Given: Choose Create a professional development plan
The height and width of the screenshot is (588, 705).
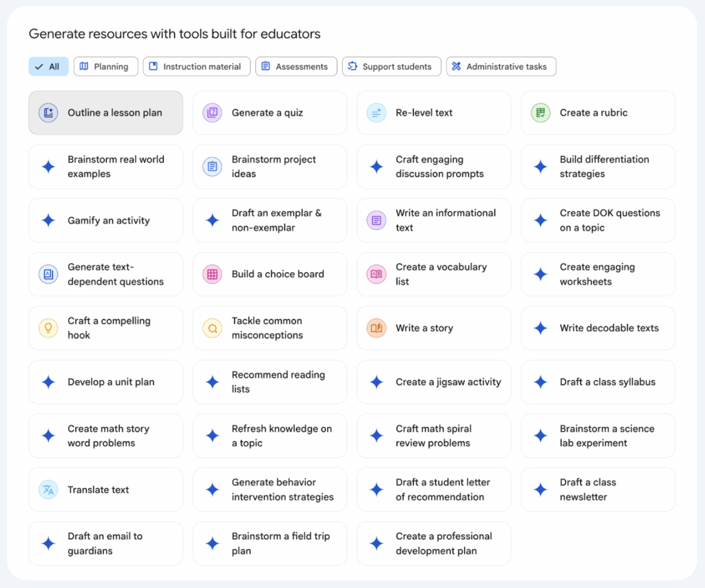Looking at the screenshot, I should [434, 543].
